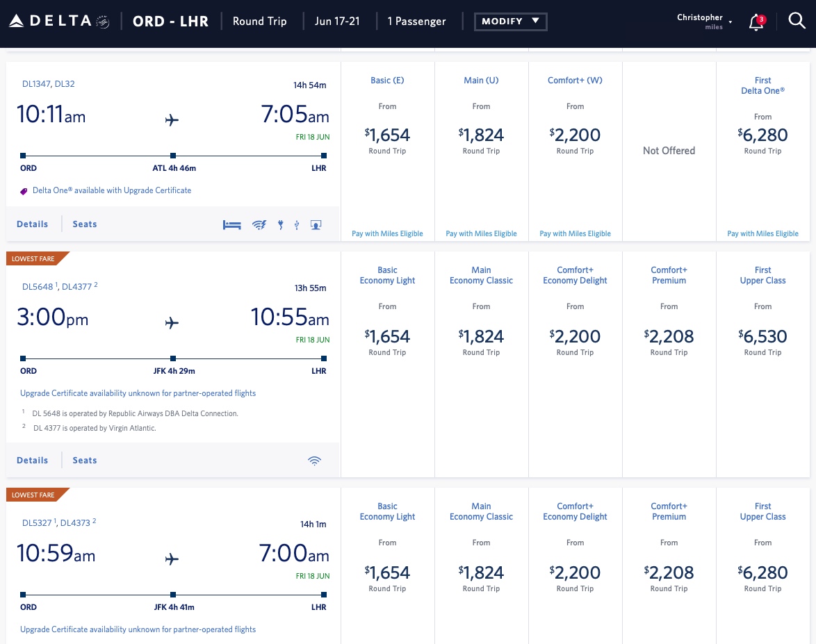Click the airplane icon on the 10:59am flight
816x644 pixels.
point(172,559)
